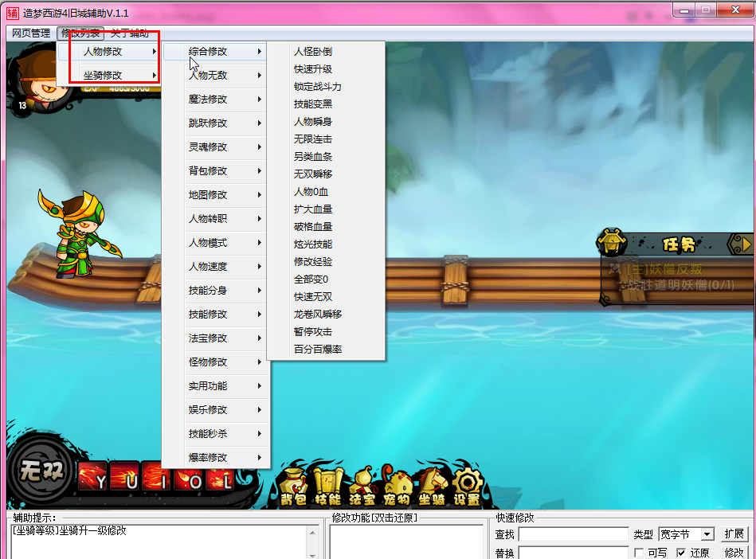Click 百分百爆率 menu entry
This screenshot has width=756, height=559.
[x=327, y=350]
